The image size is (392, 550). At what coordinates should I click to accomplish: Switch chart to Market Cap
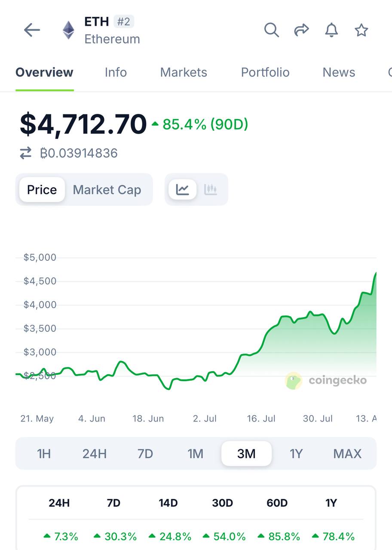[107, 189]
